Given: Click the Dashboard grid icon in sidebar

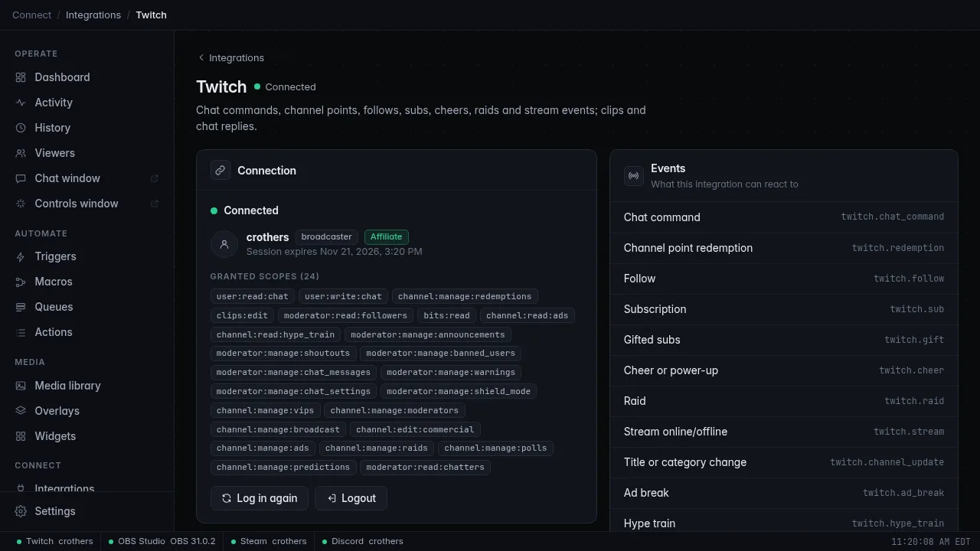Looking at the screenshot, I should click(x=21, y=77).
